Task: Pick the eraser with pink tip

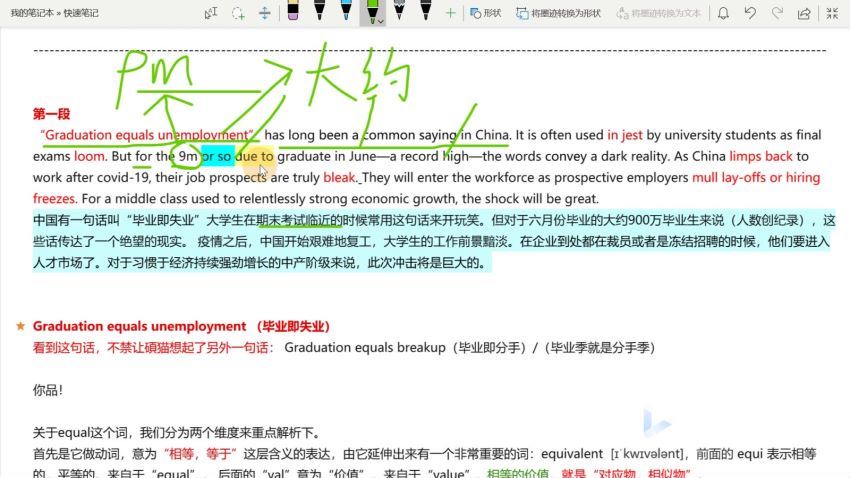Action: pos(292,11)
